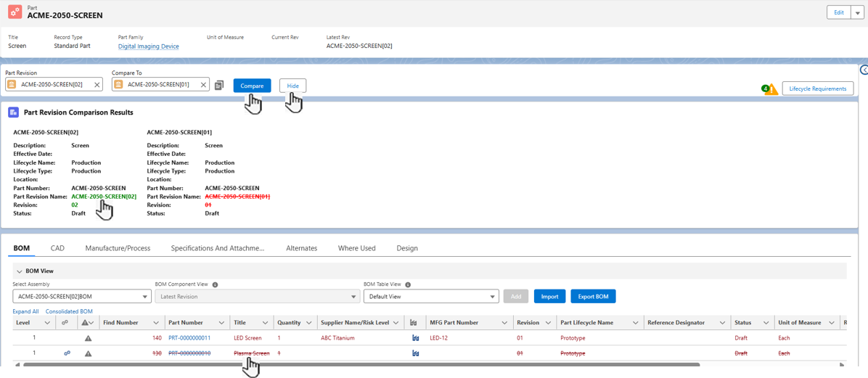Viewport: 868px width, 378px height.
Task: Click the link icon in Plasma Screen row
Action: (x=67, y=353)
